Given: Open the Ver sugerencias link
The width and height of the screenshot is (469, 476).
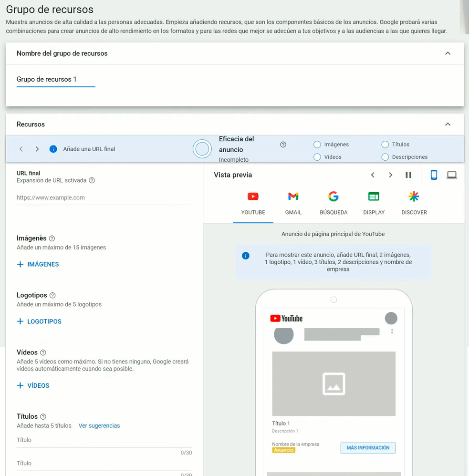Looking at the screenshot, I should [99, 425].
